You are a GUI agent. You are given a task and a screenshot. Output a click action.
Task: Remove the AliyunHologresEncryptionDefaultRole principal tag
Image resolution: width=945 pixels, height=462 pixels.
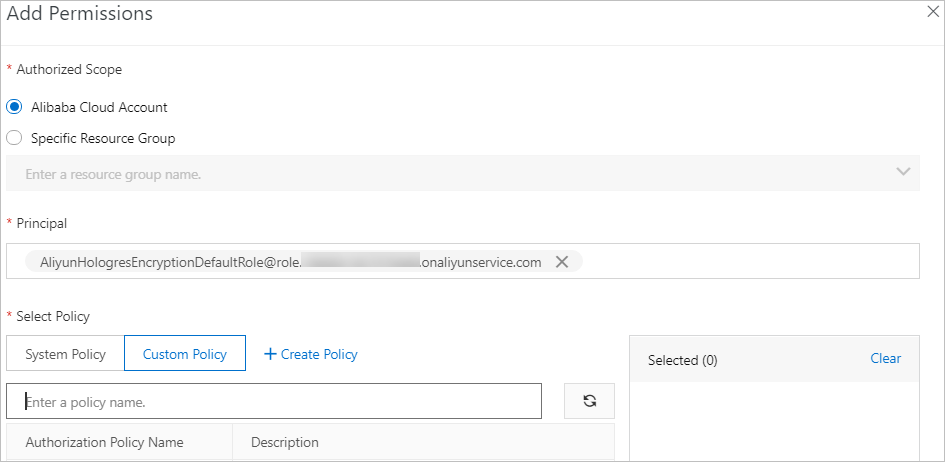click(x=562, y=262)
